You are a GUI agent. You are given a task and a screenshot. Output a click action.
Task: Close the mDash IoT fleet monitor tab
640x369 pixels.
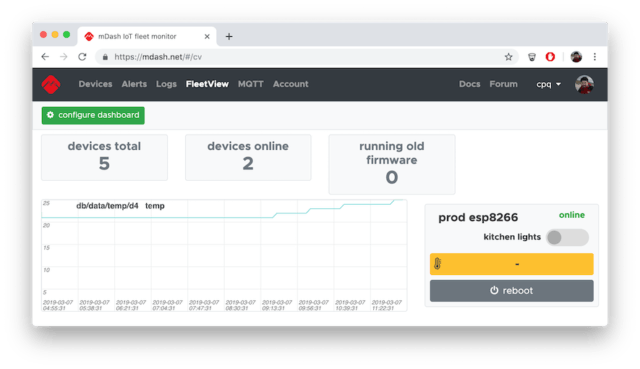point(207,36)
